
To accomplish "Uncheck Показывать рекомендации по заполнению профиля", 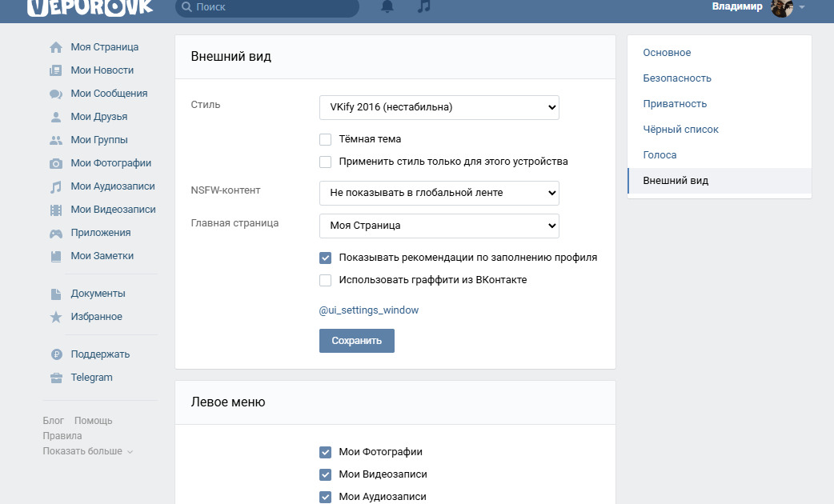I will [326, 258].
